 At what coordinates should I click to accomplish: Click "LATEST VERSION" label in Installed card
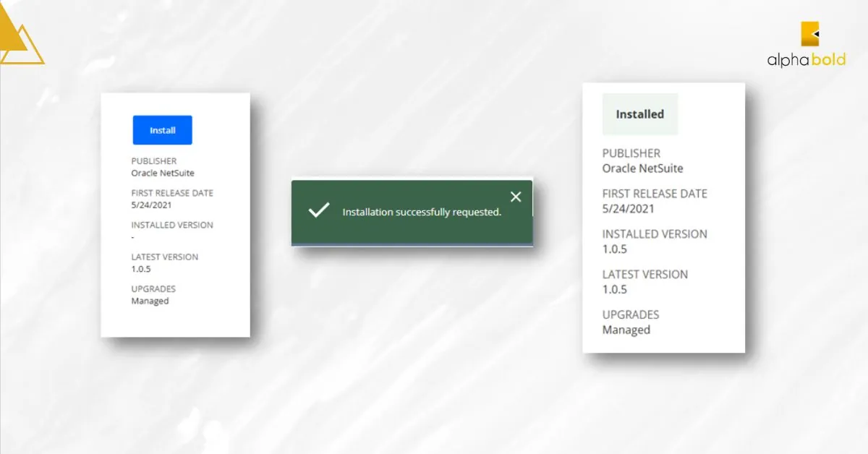pyautogui.click(x=645, y=275)
